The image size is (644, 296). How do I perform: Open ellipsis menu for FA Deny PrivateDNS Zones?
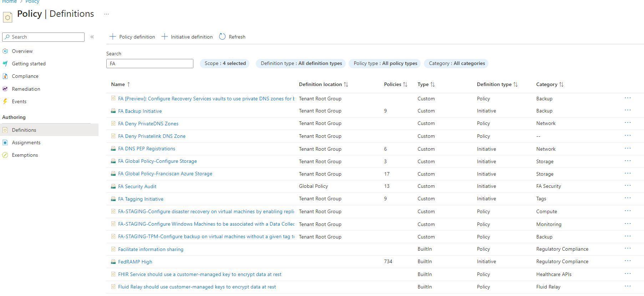click(x=628, y=123)
